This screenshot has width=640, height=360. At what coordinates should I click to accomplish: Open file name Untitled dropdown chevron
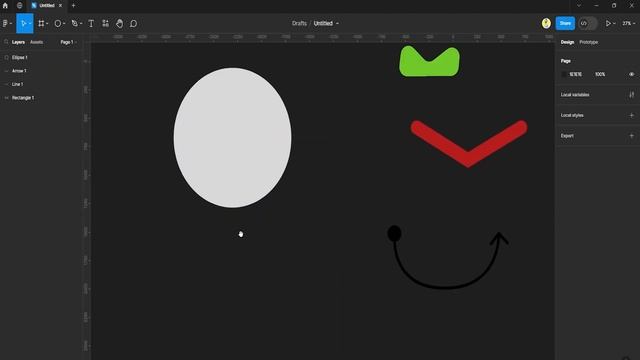pyautogui.click(x=337, y=24)
